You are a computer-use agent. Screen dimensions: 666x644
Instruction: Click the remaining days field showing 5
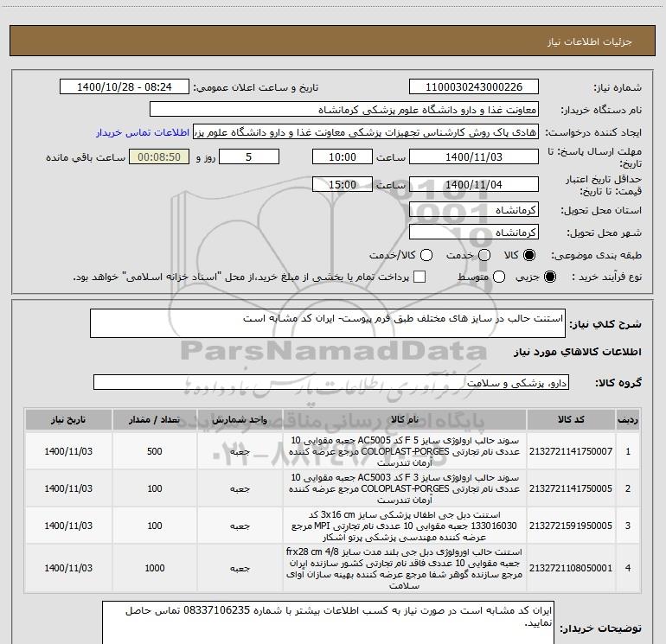249,157
